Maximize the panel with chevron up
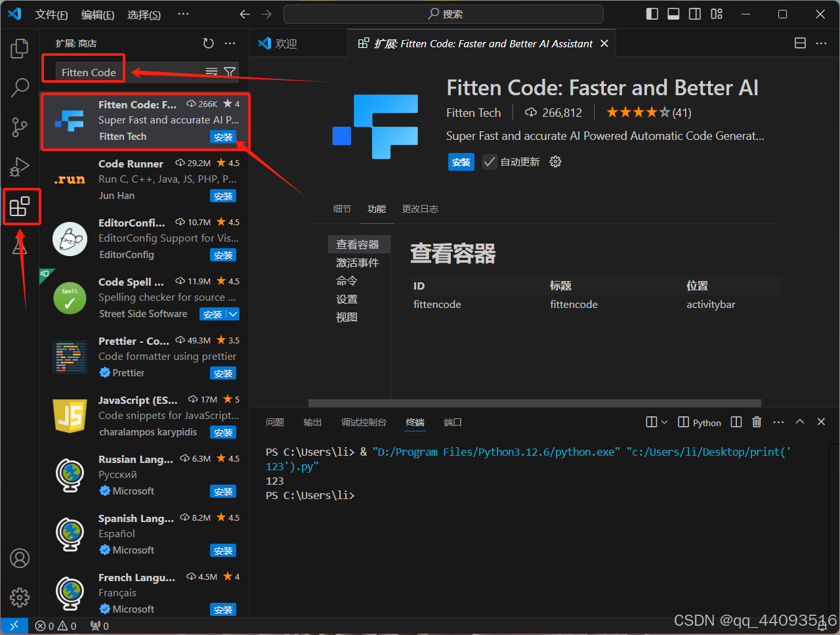The height and width of the screenshot is (635, 840). point(800,422)
